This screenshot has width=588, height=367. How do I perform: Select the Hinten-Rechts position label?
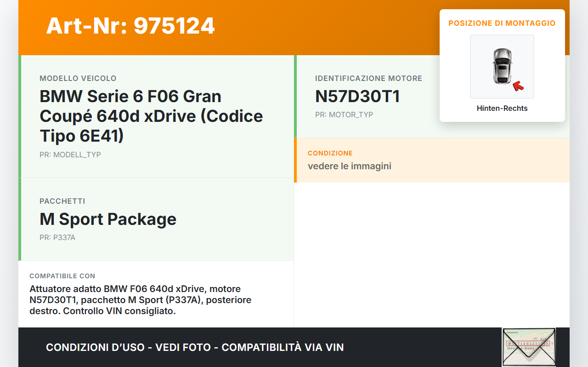502,109
